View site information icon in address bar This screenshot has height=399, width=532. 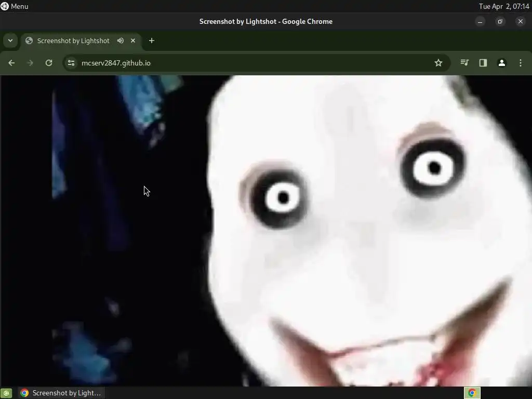pos(71,63)
